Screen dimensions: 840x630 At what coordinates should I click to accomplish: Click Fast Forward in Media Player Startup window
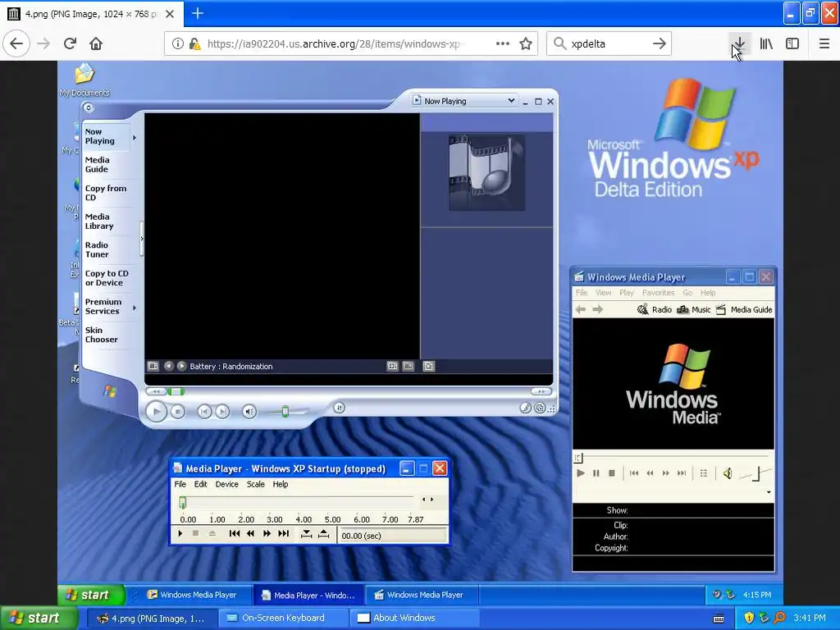(x=267, y=533)
